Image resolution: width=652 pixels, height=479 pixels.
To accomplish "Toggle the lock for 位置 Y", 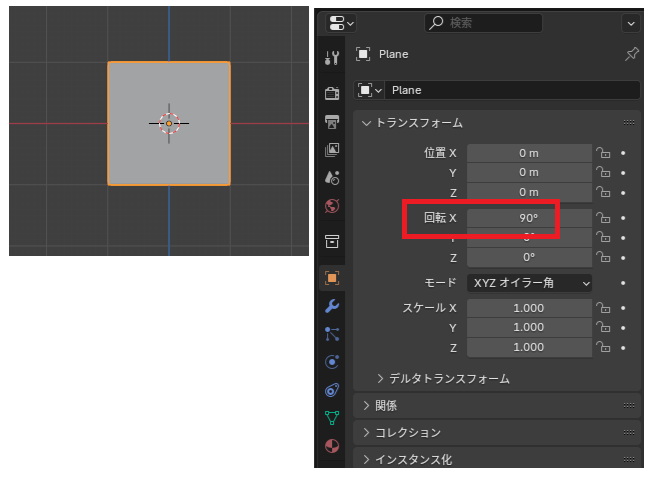I will pos(603,172).
